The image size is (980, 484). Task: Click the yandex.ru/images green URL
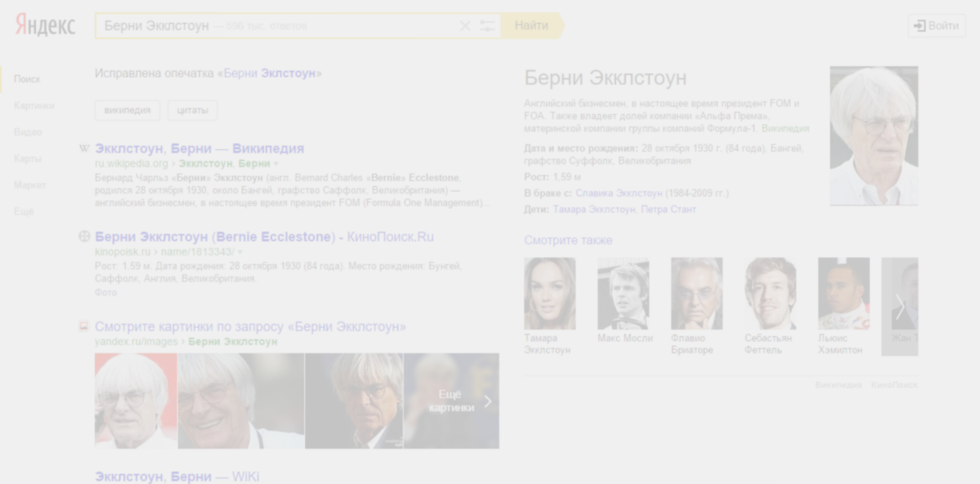[x=136, y=342]
